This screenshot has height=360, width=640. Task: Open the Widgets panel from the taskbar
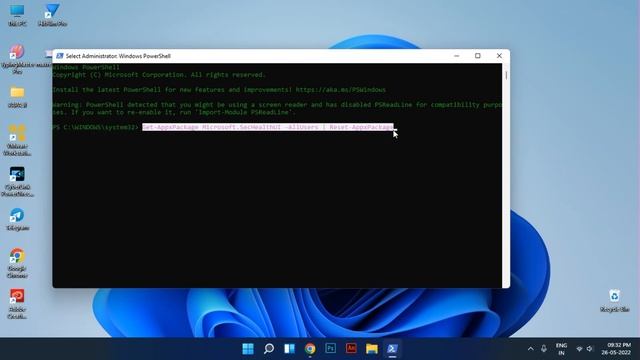[289, 349]
